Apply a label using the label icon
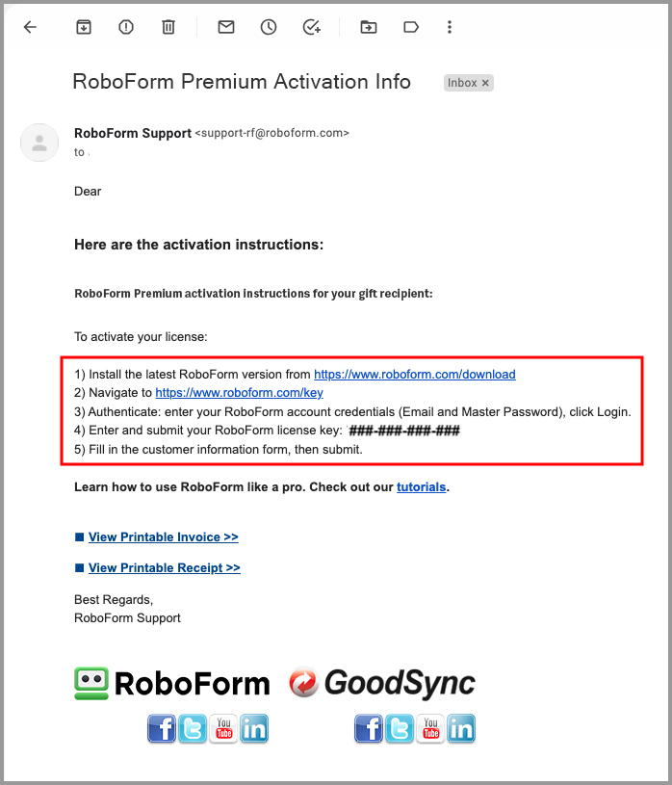This screenshot has height=785, width=672. coord(410,27)
